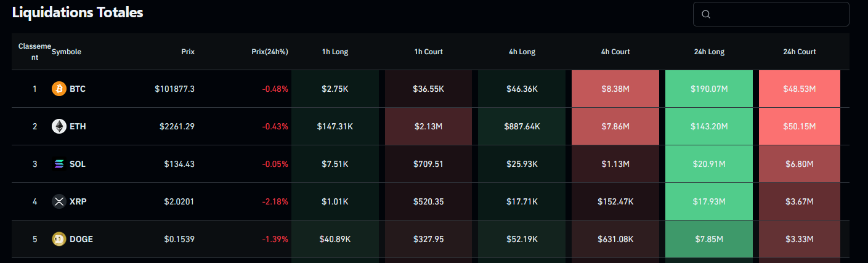Open the BTC symbol link
The height and width of the screenshot is (263, 868).
78,89
